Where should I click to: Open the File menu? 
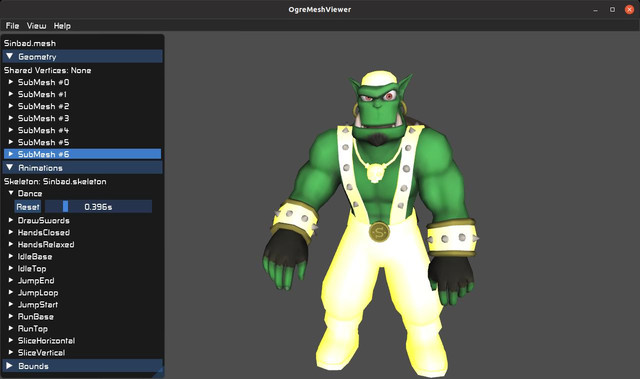pyautogui.click(x=12, y=26)
